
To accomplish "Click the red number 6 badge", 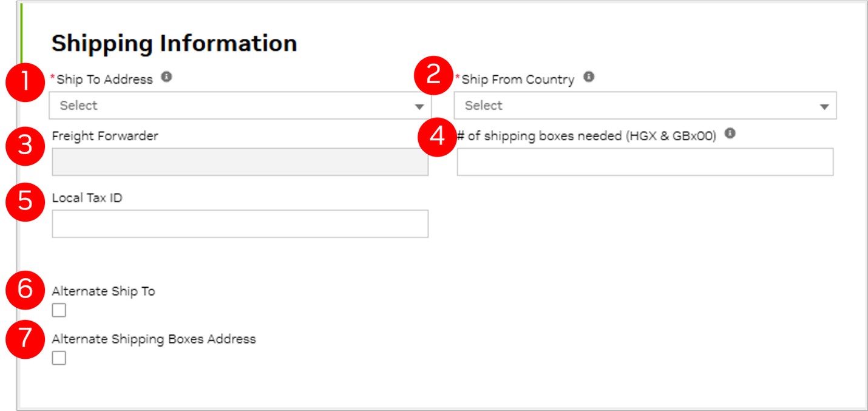I will [x=25, y=290].
